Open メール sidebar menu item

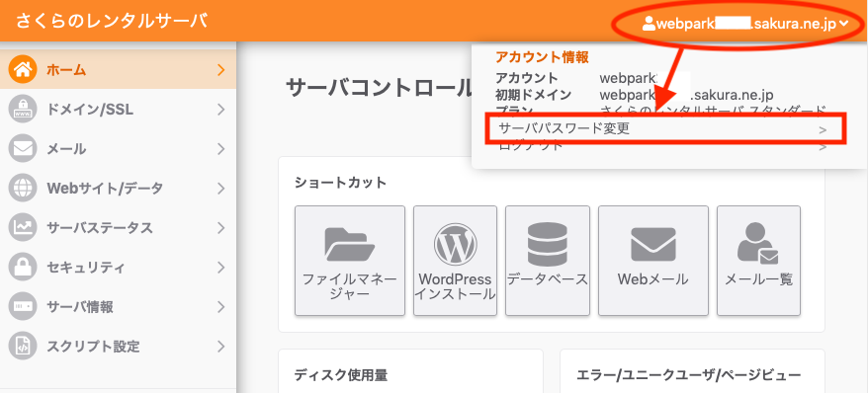tap(118, 149)
